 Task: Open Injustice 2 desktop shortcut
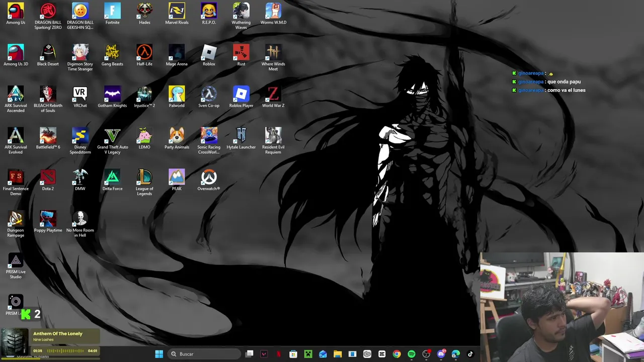144,97
